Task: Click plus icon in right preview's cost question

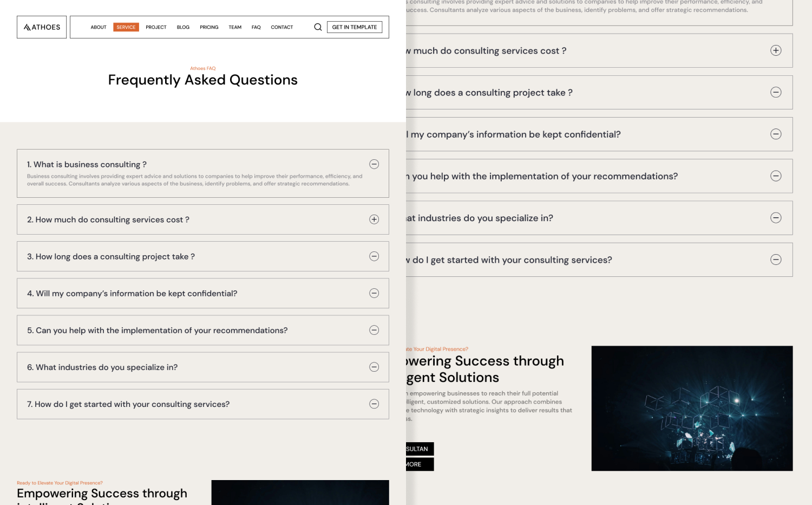Action: pyautogui.click(x=776, y=50)
